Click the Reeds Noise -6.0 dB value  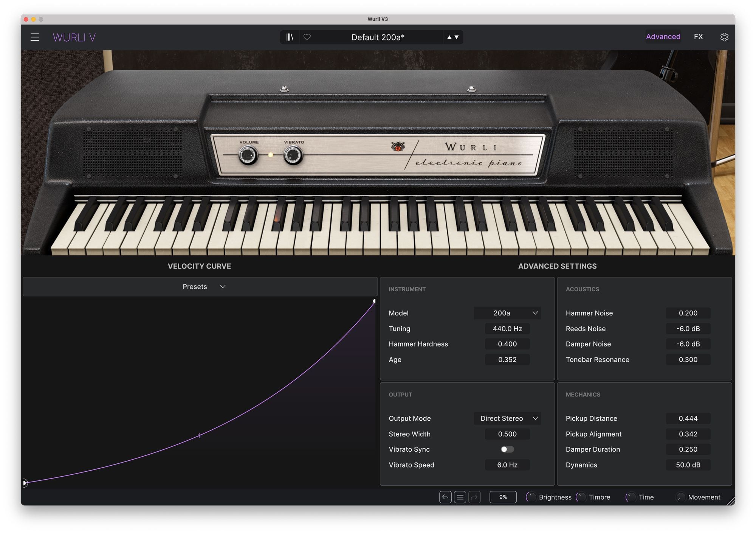[x=688, y=329]
